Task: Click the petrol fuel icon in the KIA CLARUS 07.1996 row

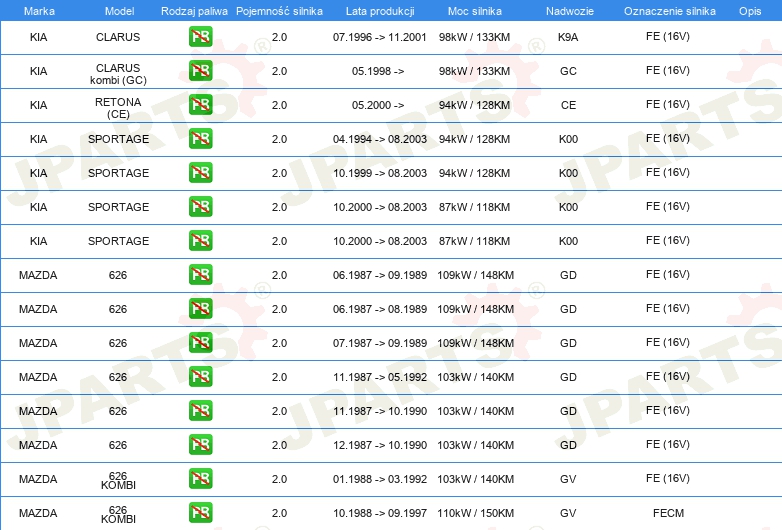Action: click(x=200, y=37)
